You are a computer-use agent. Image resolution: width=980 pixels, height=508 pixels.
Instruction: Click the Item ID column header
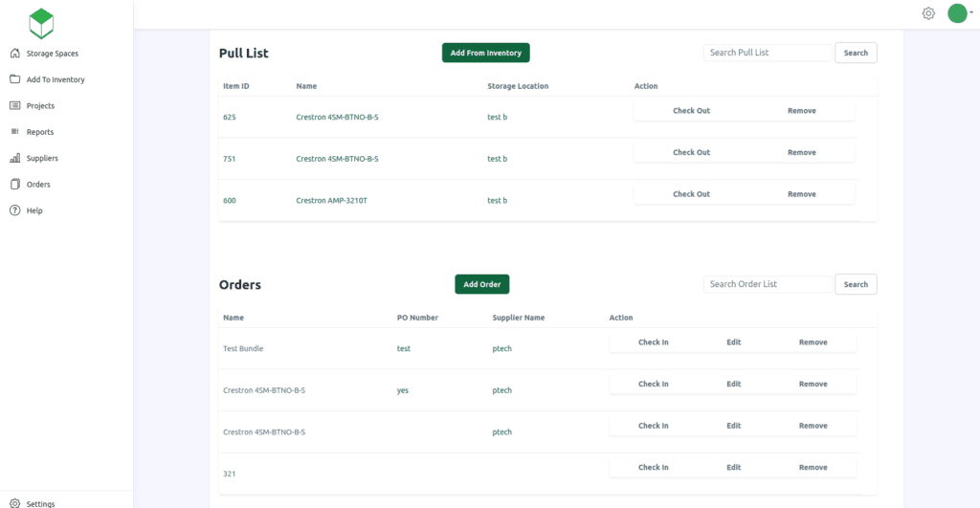(x=236, y=86)
